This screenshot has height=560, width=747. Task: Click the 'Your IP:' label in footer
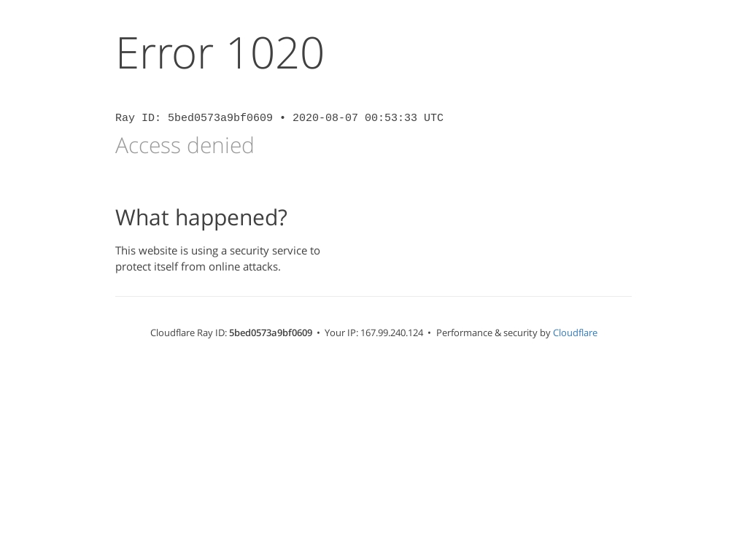point(341,332)
